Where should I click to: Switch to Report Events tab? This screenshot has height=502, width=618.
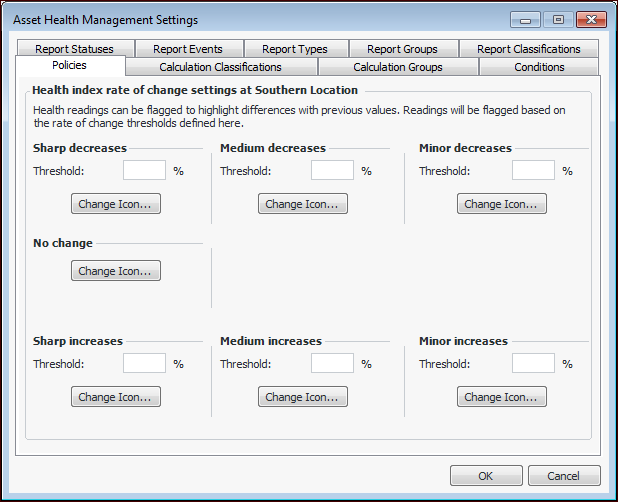(x=188, y=49)
